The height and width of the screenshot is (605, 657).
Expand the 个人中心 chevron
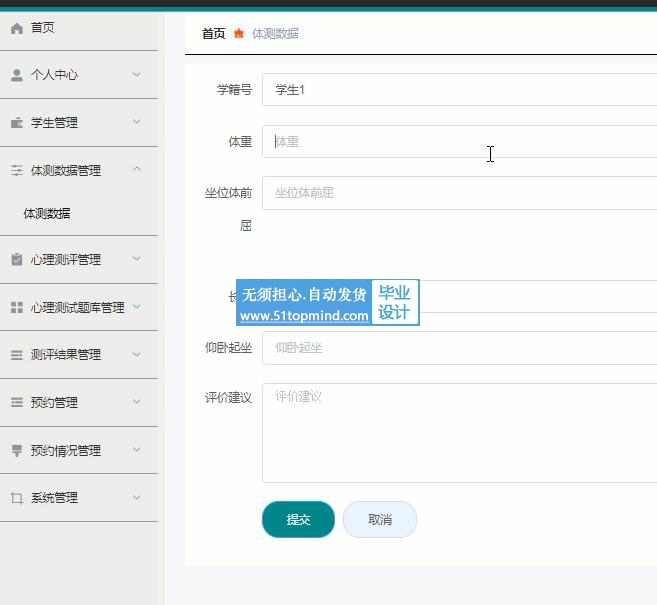coord(137,74)
